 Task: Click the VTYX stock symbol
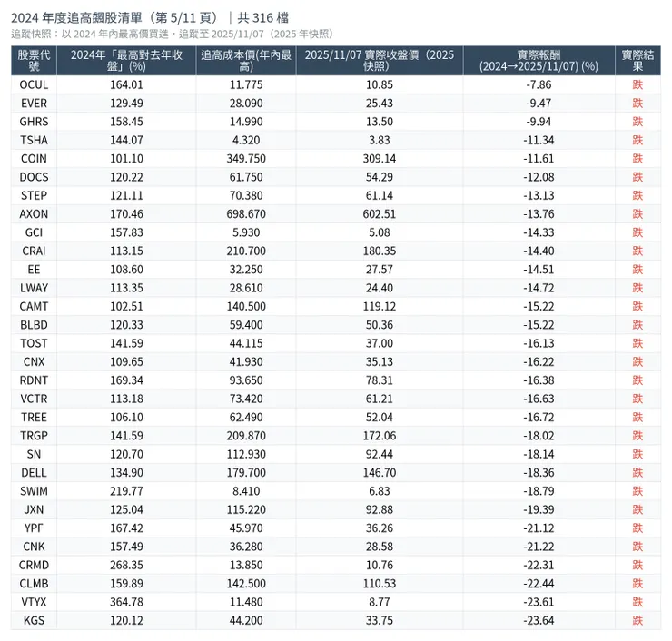34,602
